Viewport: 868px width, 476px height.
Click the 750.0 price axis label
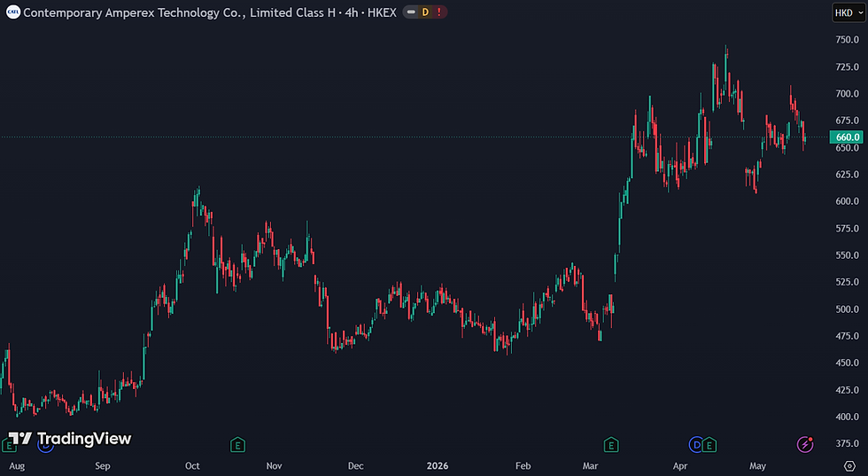(x=847, y=40)
